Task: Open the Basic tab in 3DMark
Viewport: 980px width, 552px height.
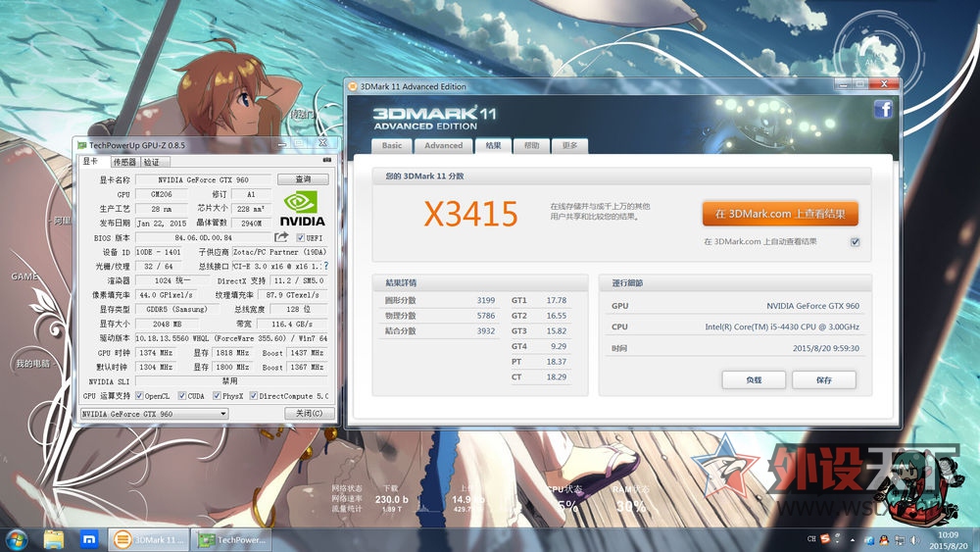Action: [x=392, y=146]
